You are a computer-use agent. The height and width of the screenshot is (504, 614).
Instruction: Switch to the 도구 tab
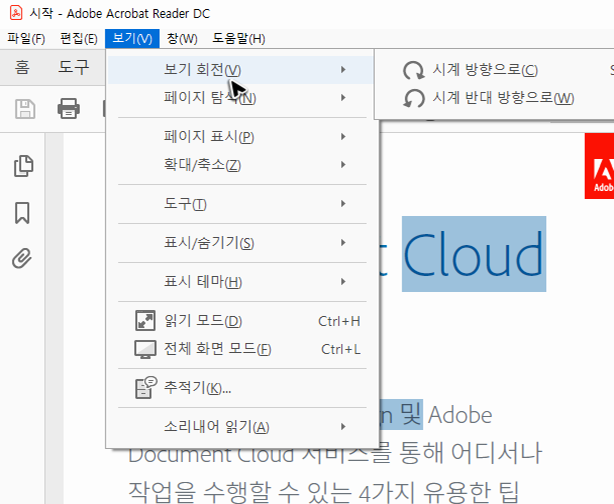tap(73, 67)
